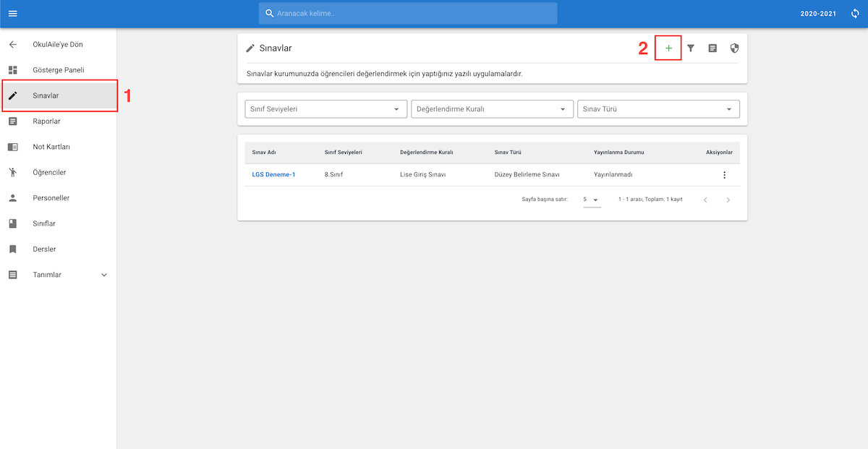
Task: Click the Personeller person icon
Action: point(12,198)
